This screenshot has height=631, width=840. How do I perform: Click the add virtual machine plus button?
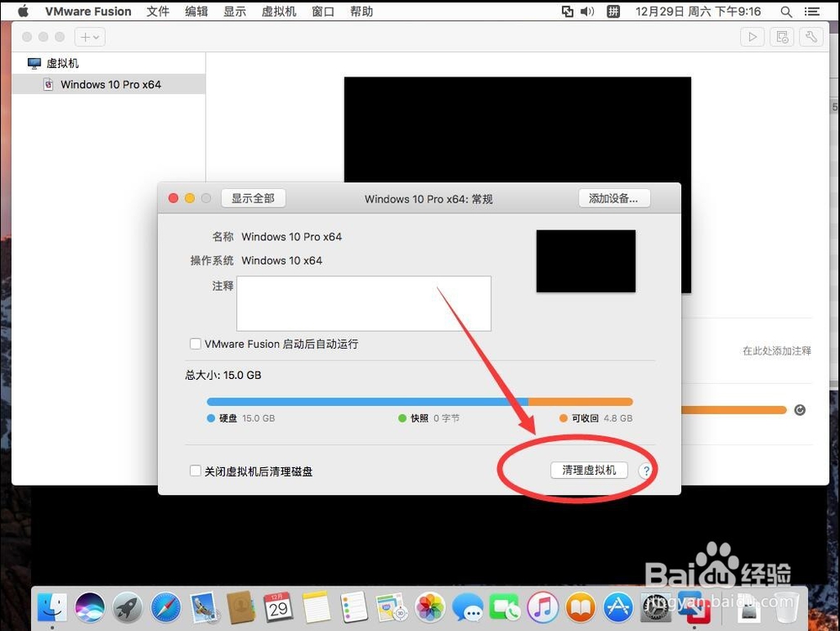[90, 37]
